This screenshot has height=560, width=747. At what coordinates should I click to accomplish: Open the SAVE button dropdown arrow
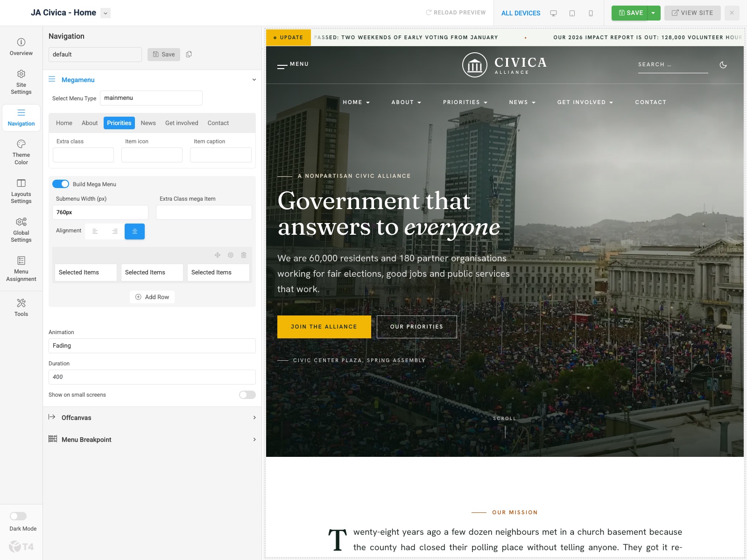click(x=654, y=13)
